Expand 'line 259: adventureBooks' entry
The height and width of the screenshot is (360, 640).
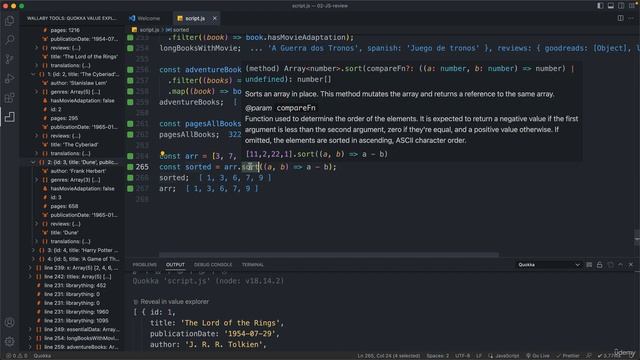(x=30, y=347)
